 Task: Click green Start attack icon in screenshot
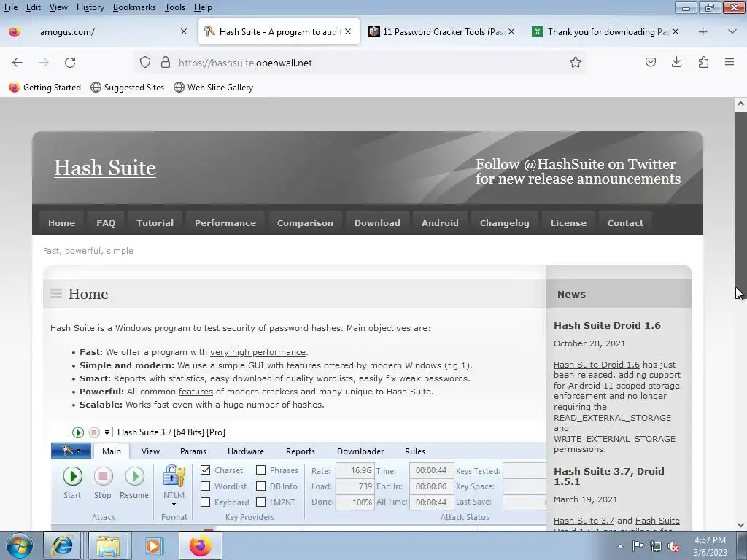[x=73, y=476]
